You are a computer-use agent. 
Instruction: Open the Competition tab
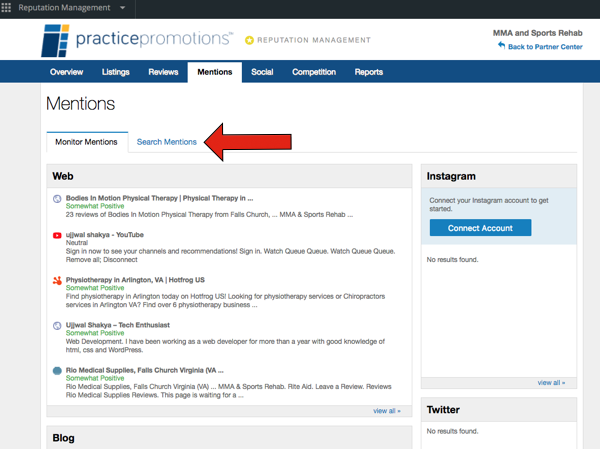click(x=314, y=72)
